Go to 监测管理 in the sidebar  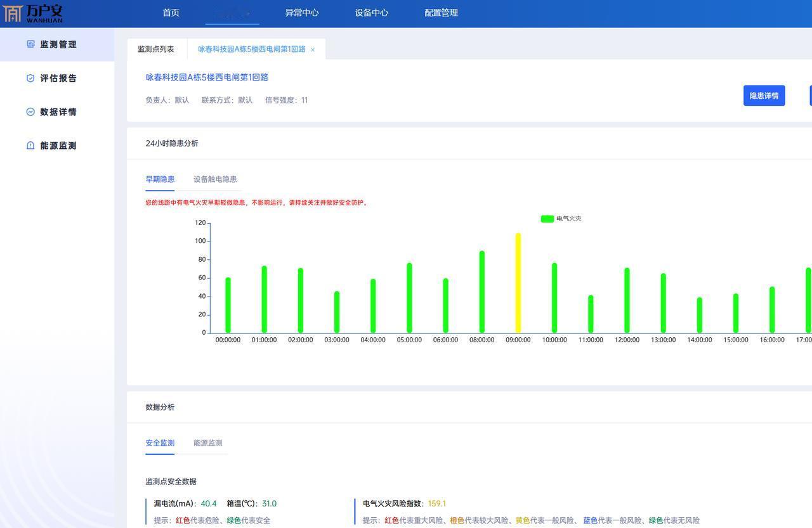click(58, 44)
